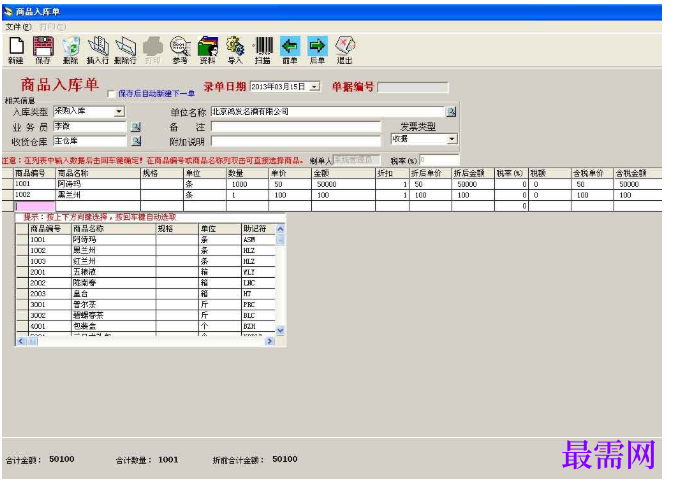
Task: Select product row 1002 黑兰州 in popup list
Action: (146, 251)
